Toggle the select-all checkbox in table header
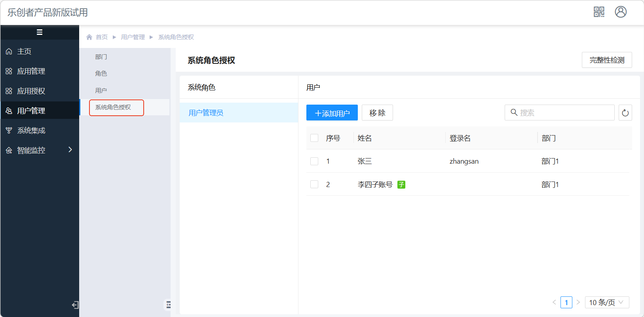 314,138
